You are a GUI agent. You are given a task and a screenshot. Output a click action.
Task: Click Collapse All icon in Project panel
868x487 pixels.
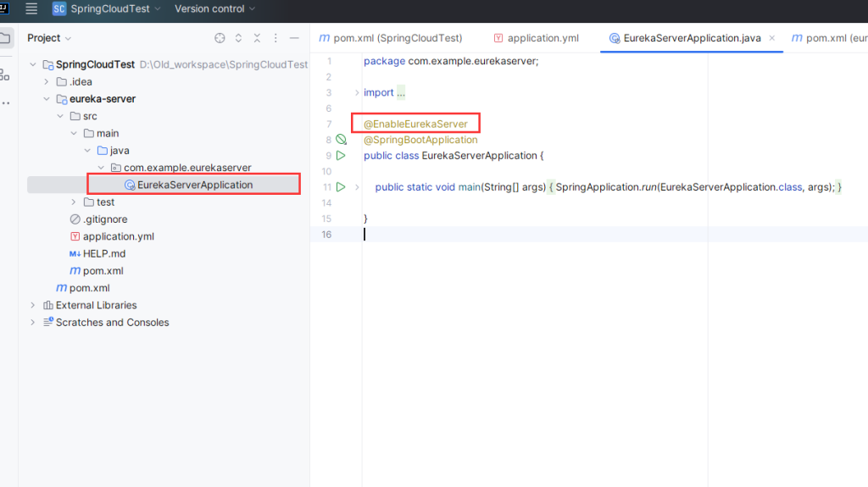click(257, 38)
